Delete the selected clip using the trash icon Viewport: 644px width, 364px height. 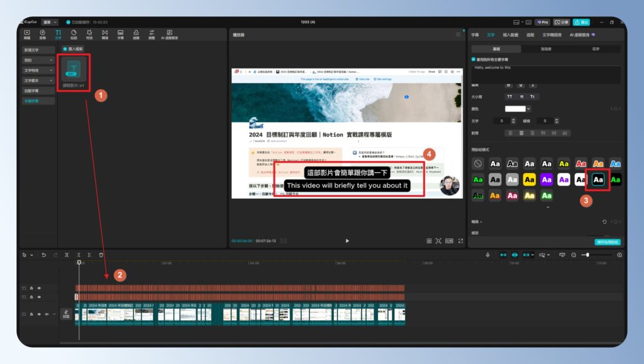[x=101, y=255]
